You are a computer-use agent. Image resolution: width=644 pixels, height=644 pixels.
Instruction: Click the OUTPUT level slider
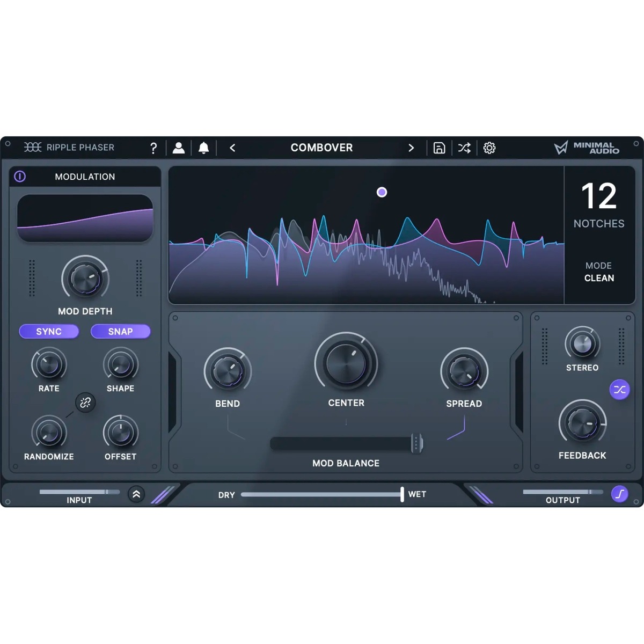(x=563, y=492)
